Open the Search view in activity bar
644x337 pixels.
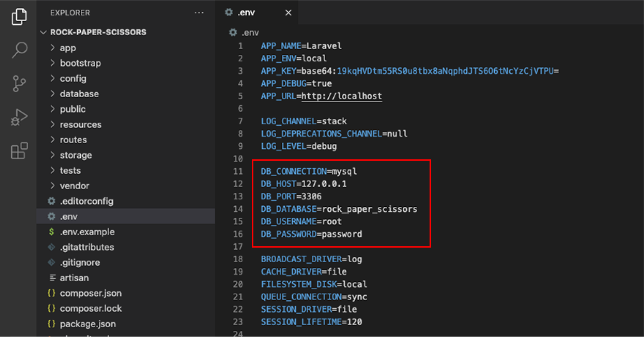(x=19, y=50)
